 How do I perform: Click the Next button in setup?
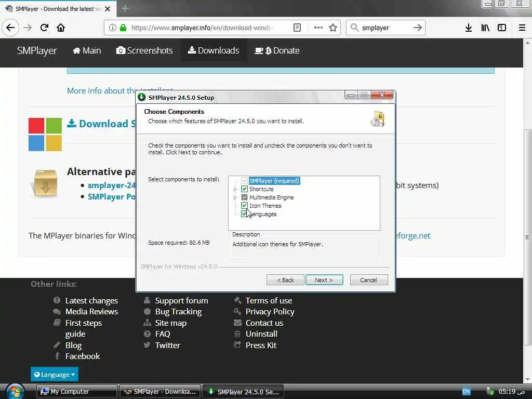pos(324,280)
